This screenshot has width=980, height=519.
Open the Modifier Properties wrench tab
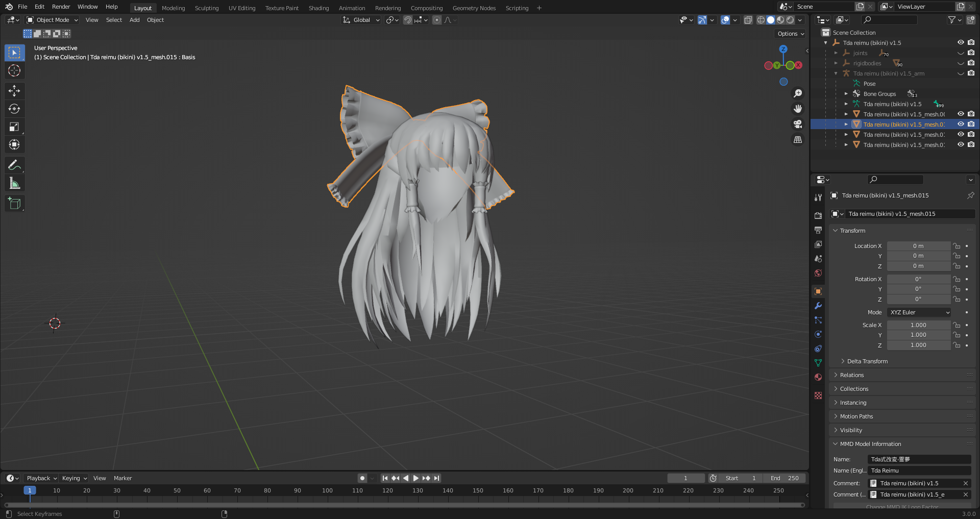(818, 306)
